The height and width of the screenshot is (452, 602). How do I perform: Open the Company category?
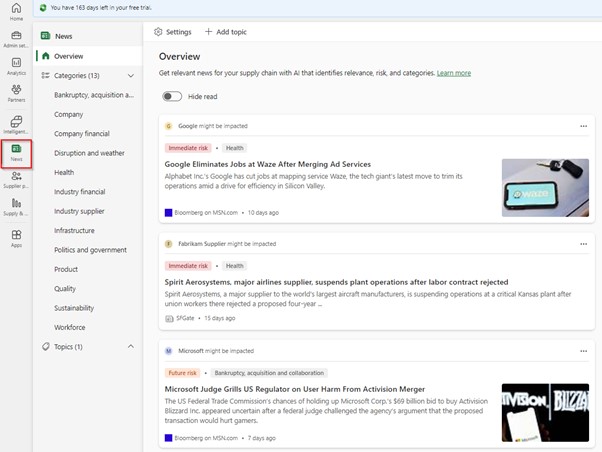point(68,114)
